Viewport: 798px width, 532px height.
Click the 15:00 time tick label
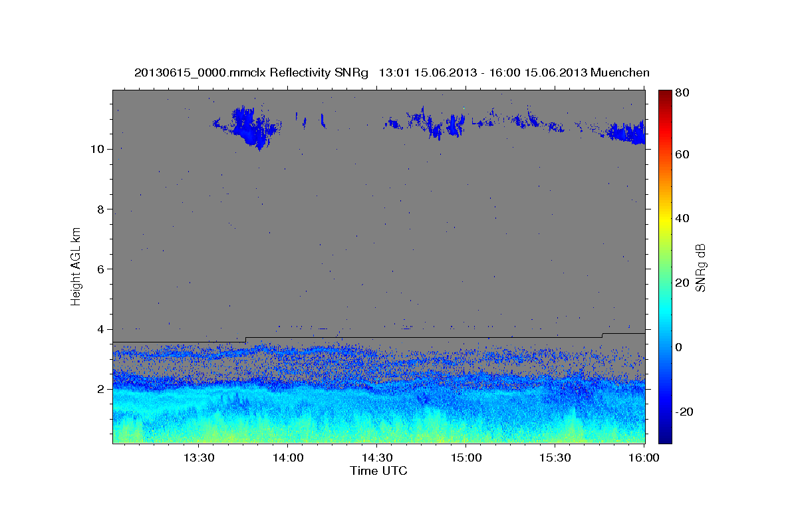coord(466,458)
